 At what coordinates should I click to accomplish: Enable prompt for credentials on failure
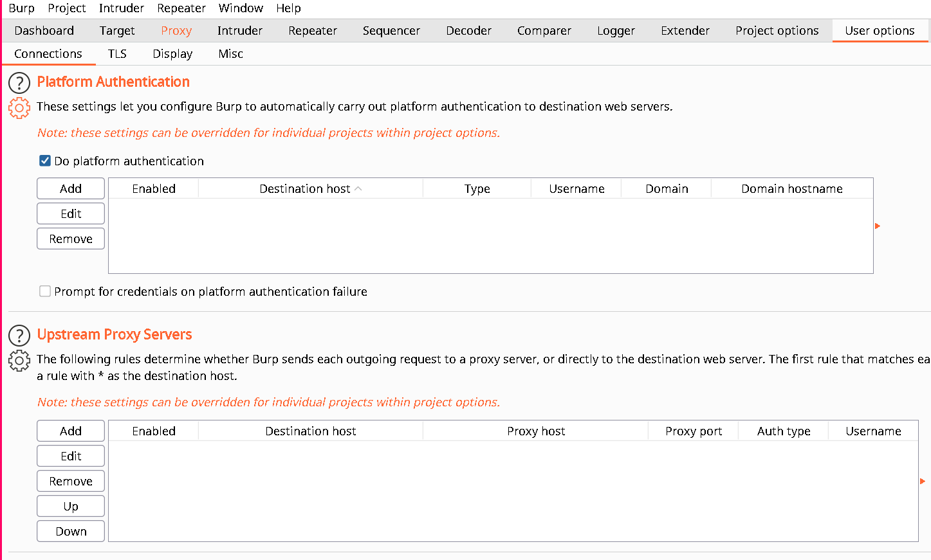[45, 291]
